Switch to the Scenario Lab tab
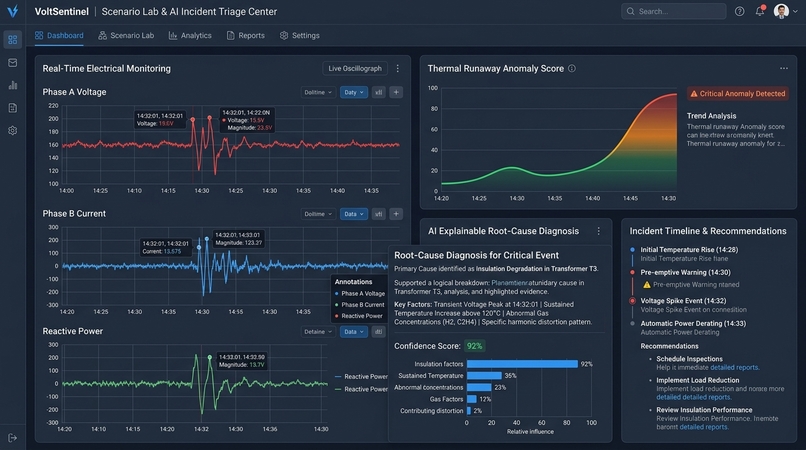Screen dimensions: 806x450 126,35
